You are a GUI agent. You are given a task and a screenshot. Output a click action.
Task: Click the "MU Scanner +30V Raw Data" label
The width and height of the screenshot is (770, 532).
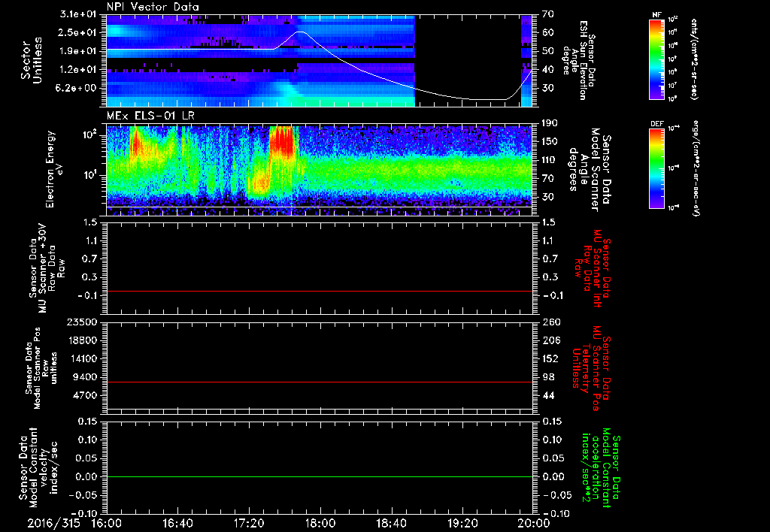(46, 268)
